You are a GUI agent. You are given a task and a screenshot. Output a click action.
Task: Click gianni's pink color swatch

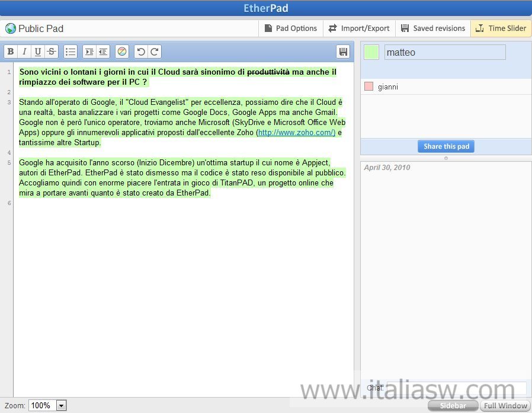tap(369, 86)
